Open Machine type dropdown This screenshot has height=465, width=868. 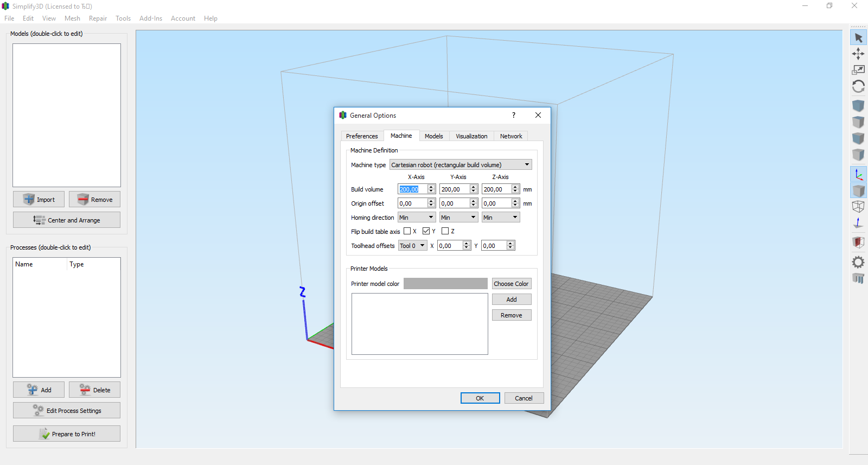[461, 164]
